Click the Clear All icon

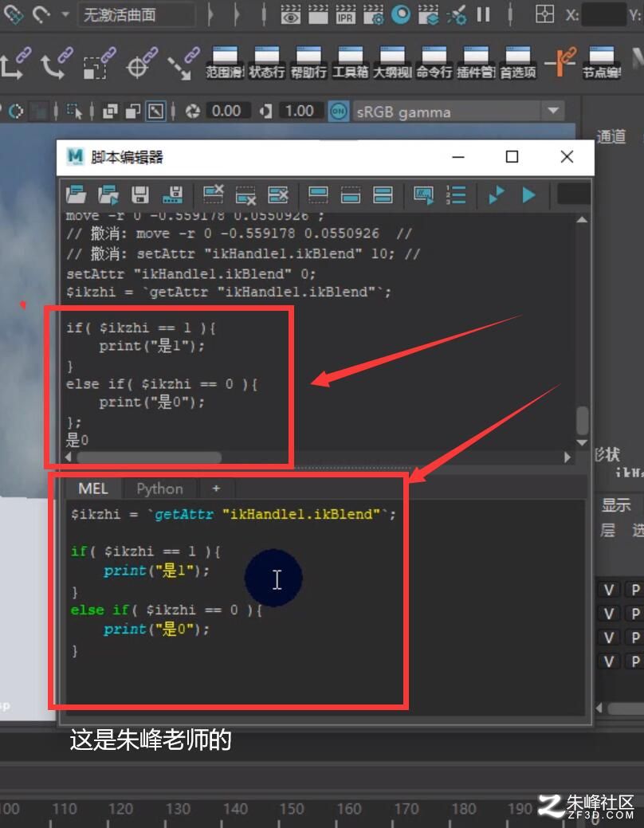(x=278, y=195)
